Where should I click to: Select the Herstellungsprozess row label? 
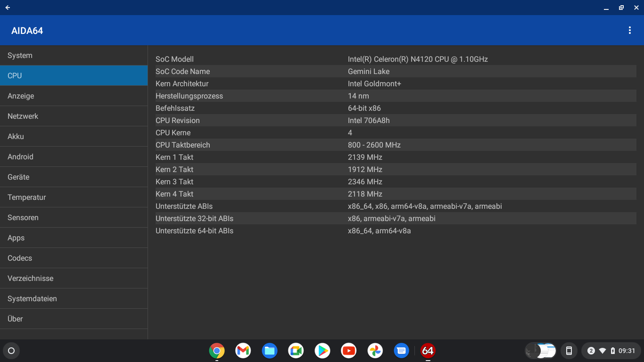189,96
